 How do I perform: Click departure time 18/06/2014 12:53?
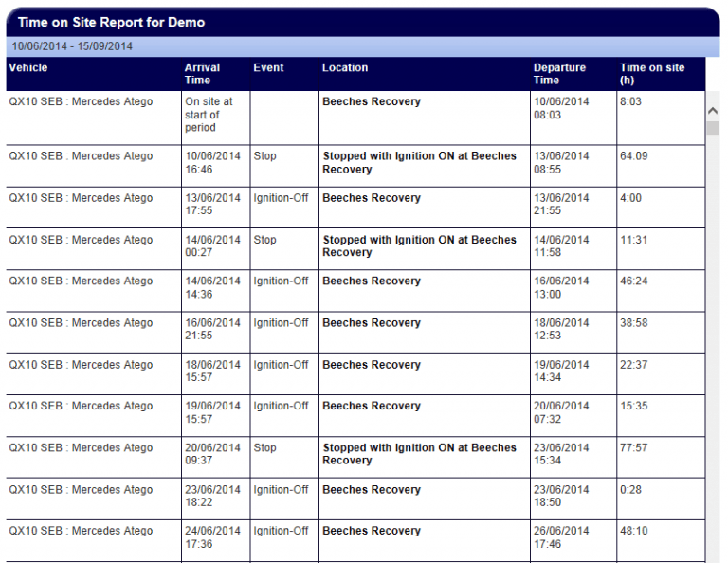pos(561,329)
